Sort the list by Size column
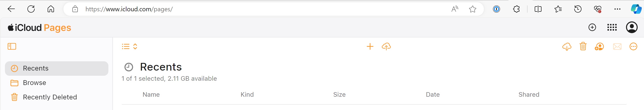The height and width of the screenshot is (110, 644). (x=339, y=94)
